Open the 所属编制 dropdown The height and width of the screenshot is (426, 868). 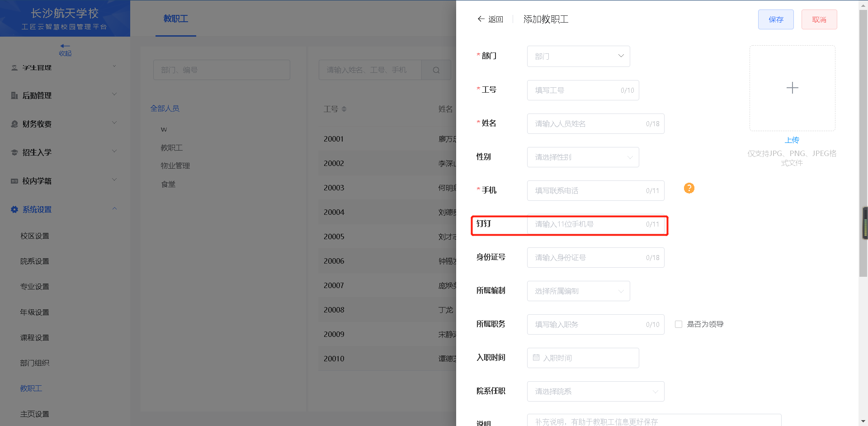pos(578,291)
